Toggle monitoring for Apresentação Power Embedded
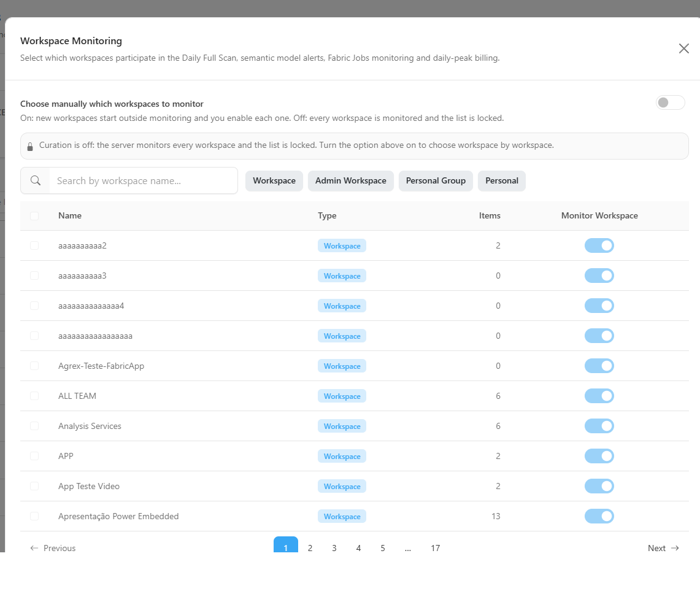The image size is (700, 610). coord(599,516)
